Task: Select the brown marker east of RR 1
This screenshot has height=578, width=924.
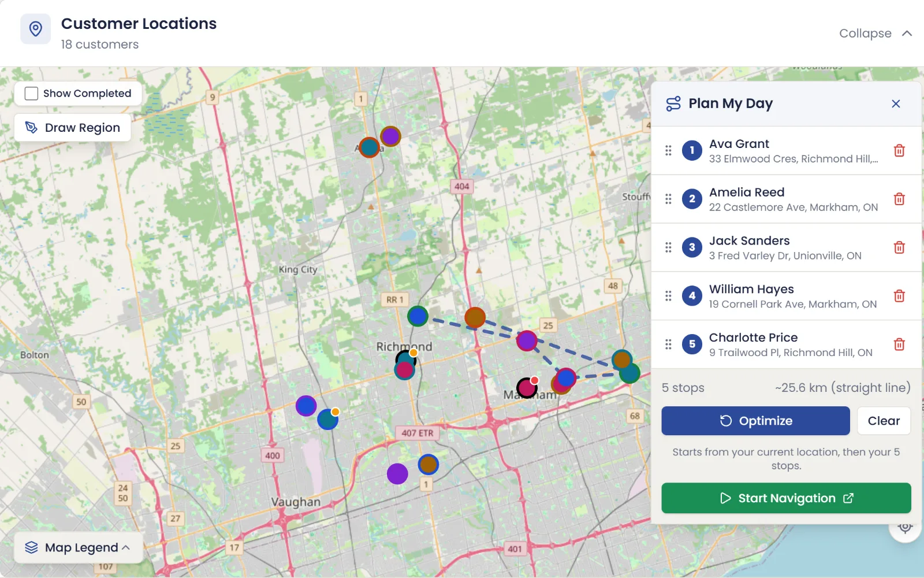Action: click(475, 317)
